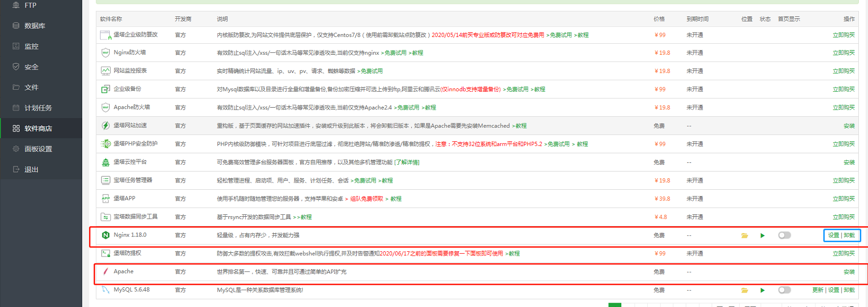Image resolution: width=868 pixels, height=307 pixels.
Task: Toggle MySQL 5.6.48 homepage display switch
Action: (x=784, y=290)
